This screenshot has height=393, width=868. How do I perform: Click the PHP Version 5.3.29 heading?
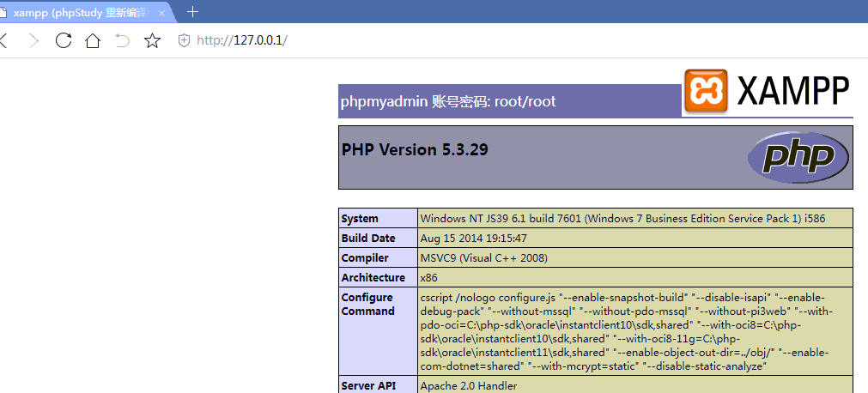(415, 149)
